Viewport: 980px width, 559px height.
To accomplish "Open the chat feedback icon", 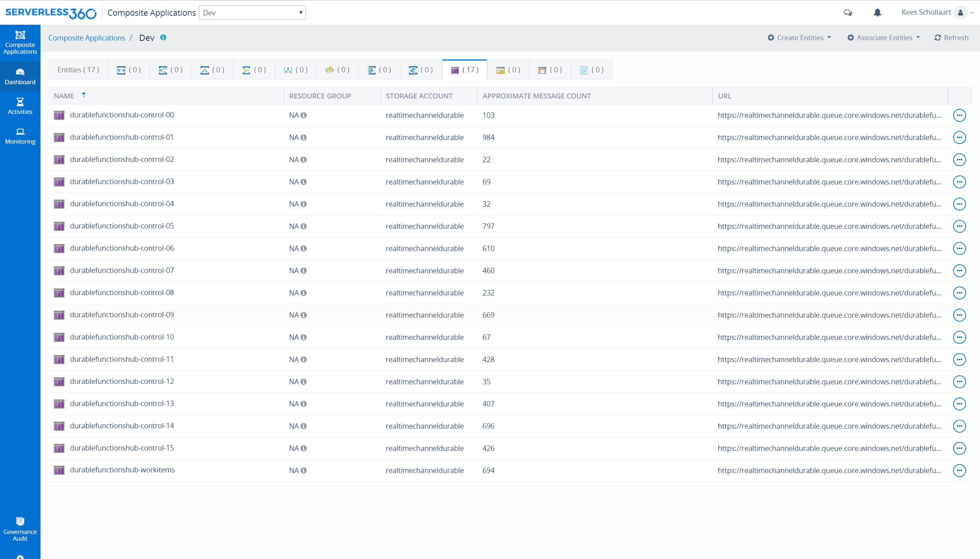I will [848, 13].
